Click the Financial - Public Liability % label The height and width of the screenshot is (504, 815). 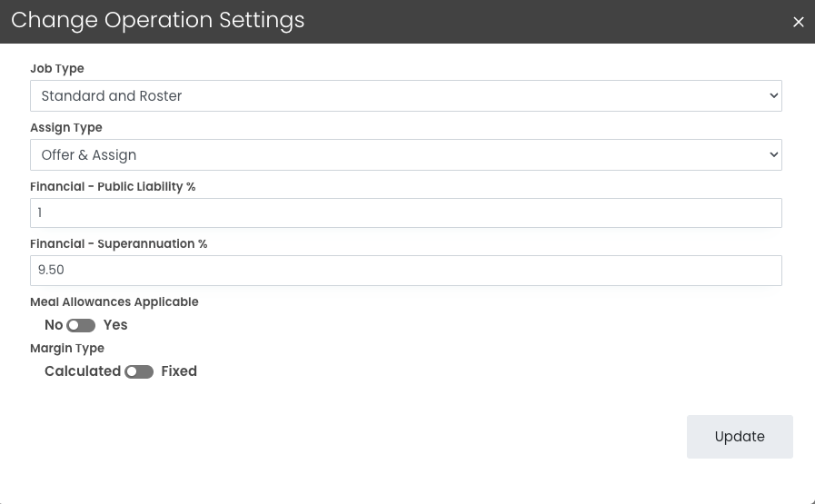click(113, 187)
